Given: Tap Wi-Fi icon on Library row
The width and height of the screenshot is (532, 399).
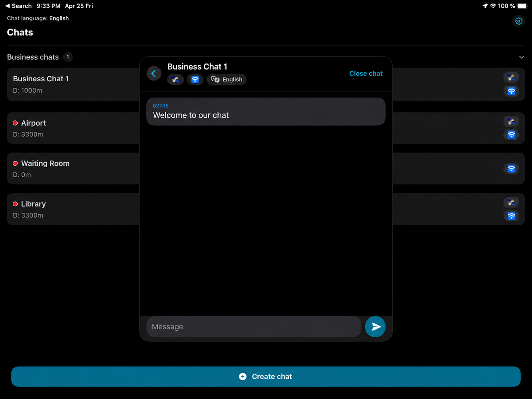Looking at the screenshot, I should tap(511, 216).
